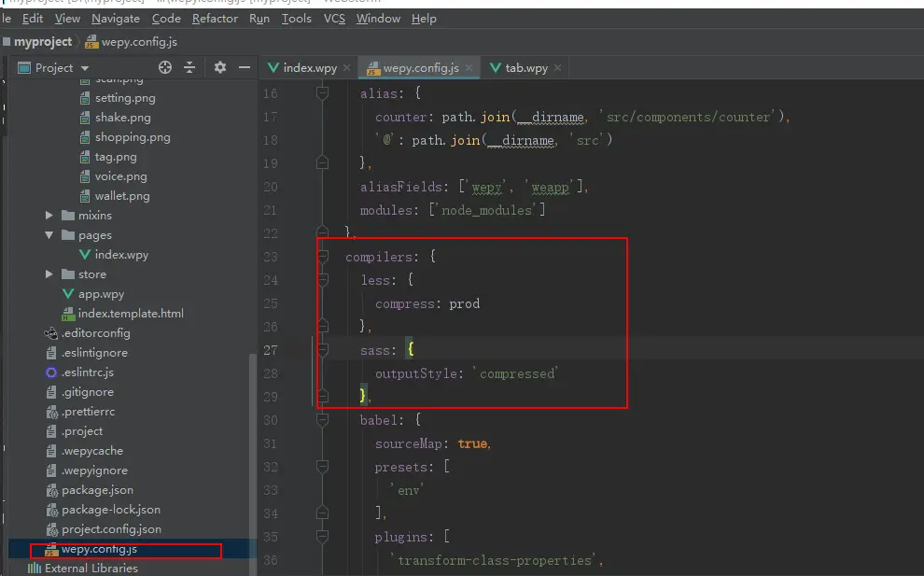Fold the sass block at line 27
Viewport: 924px width, 576px height.
tap(322, 349)
